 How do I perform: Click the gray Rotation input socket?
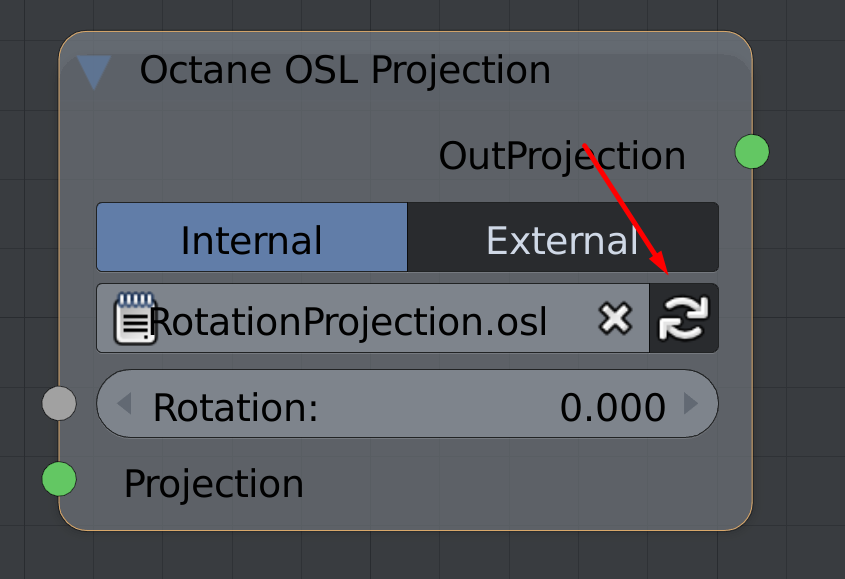coord(59,404)
